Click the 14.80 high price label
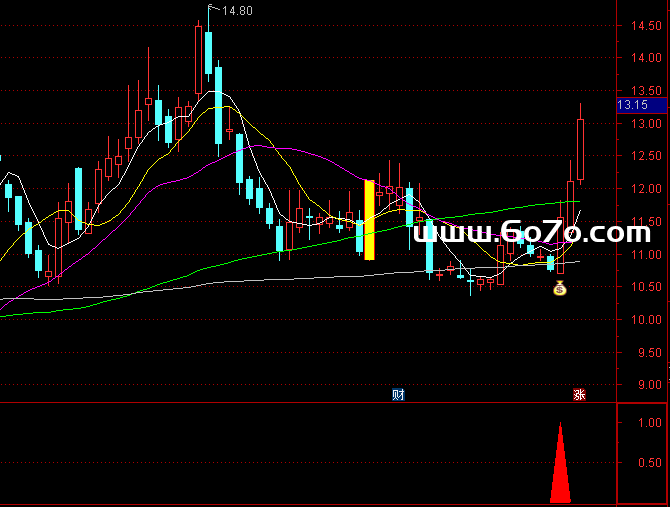Screen dimensions: 670x507 coord(236,11)
